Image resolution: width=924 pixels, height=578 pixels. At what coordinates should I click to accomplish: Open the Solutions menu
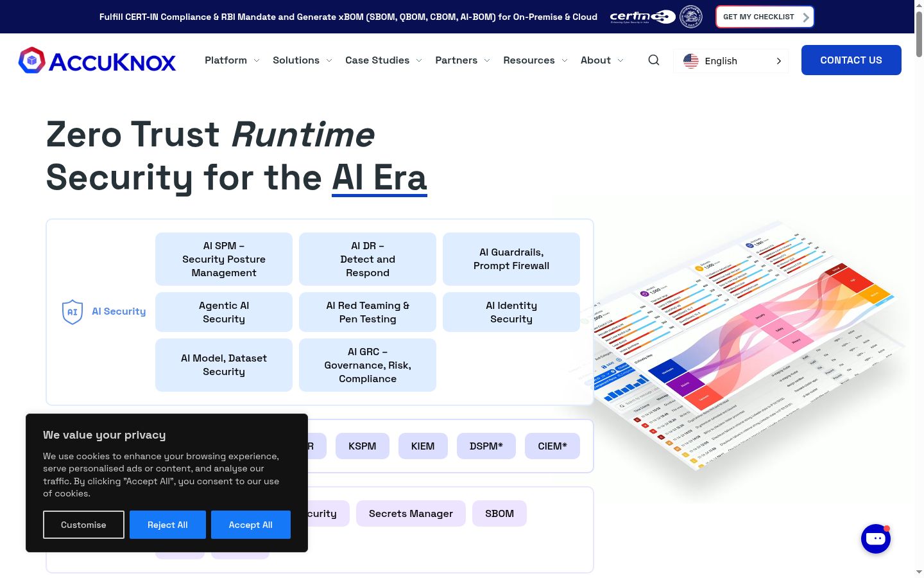pyautogui.click(x=296, y=60)
